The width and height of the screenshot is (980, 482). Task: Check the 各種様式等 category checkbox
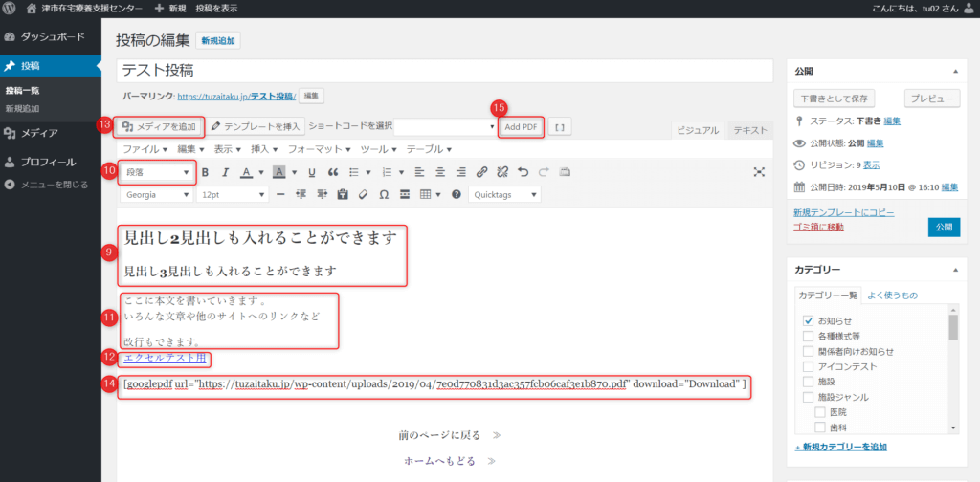coord(809,336)
